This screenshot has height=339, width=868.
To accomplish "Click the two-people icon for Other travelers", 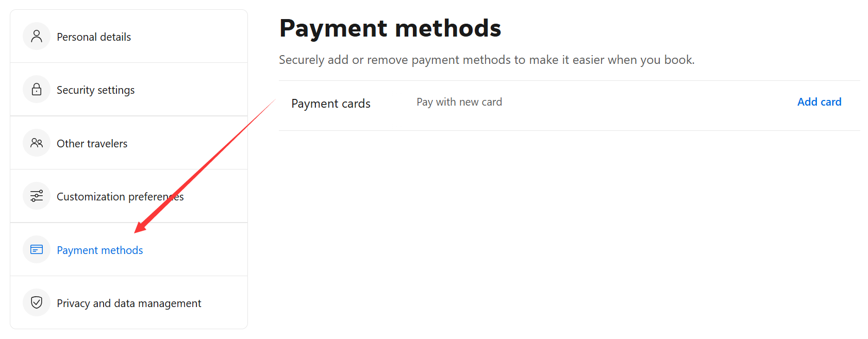I will [x=37, y=143].
